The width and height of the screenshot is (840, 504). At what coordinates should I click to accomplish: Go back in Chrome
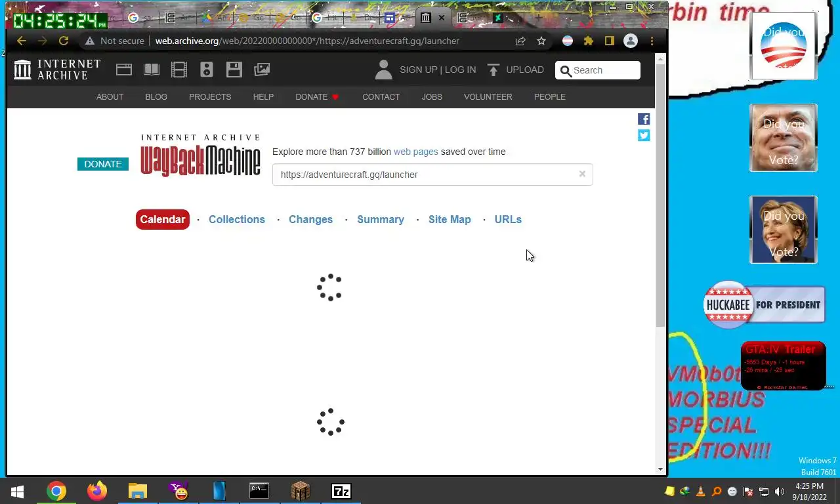point(22,41)
